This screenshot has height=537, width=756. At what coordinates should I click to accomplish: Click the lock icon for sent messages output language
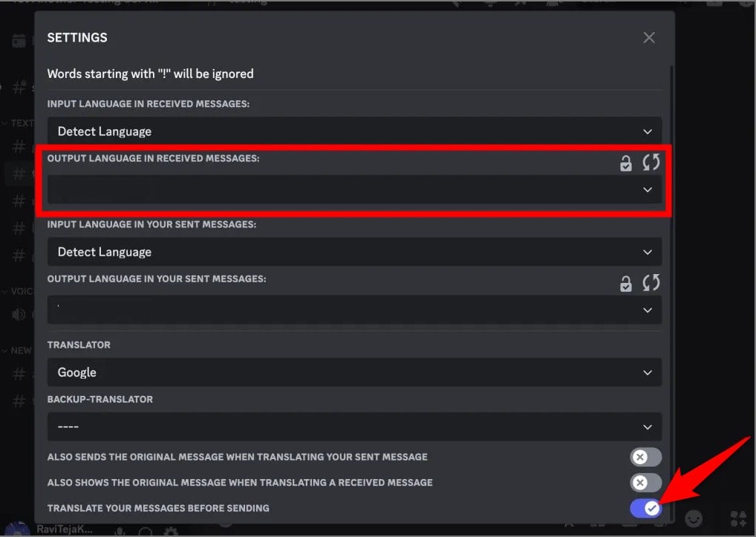[x=626, y=283]
